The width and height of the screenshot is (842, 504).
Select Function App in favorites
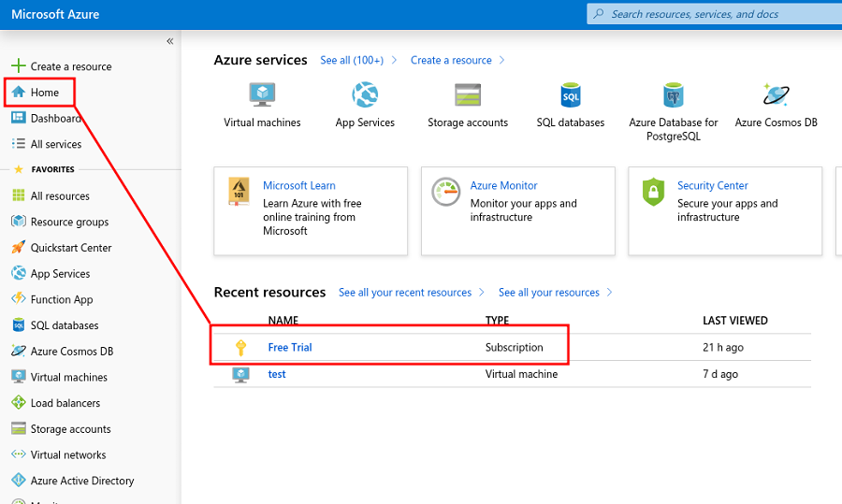click(x=62, y=299)
